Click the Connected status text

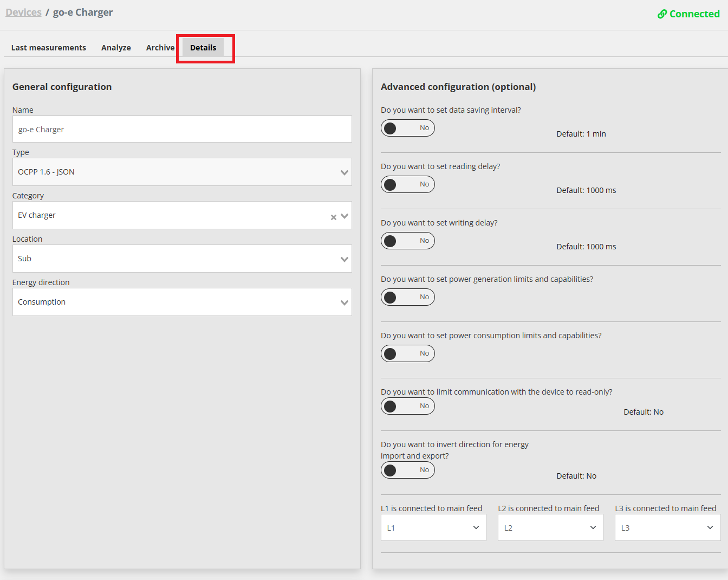tap(694, 14)
